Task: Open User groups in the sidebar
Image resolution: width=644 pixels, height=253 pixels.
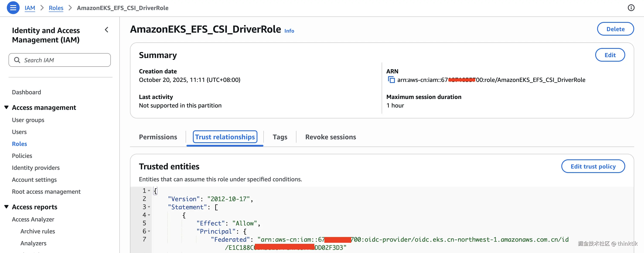Action: (28, 120)
